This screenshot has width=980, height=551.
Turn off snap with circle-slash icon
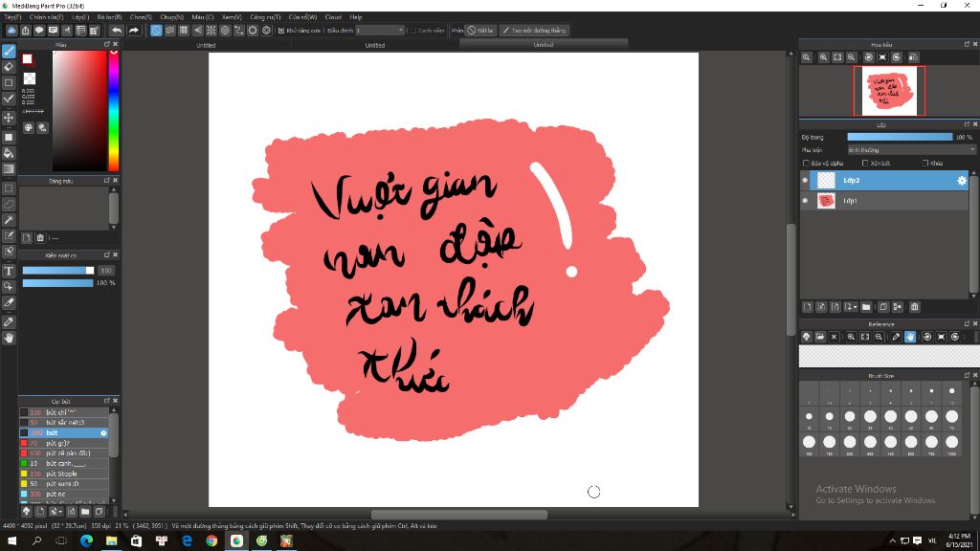156,30
